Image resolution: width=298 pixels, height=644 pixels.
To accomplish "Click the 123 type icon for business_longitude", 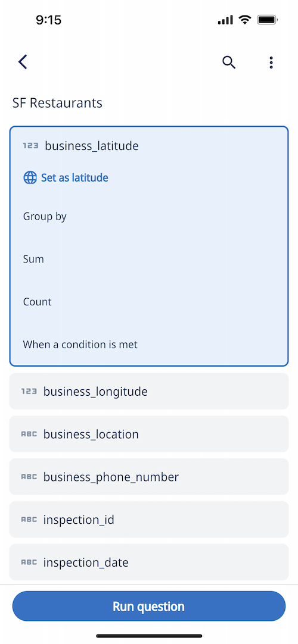I will click(x=29, y=392).
